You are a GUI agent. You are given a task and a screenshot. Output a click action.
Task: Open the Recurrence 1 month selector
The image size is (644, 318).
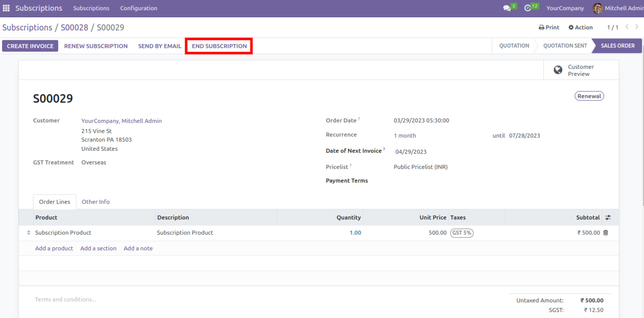405,135
